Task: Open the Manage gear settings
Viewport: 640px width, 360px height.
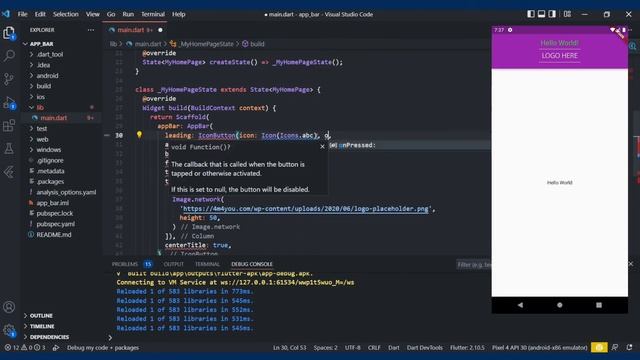Action: (x=9, y=330)
